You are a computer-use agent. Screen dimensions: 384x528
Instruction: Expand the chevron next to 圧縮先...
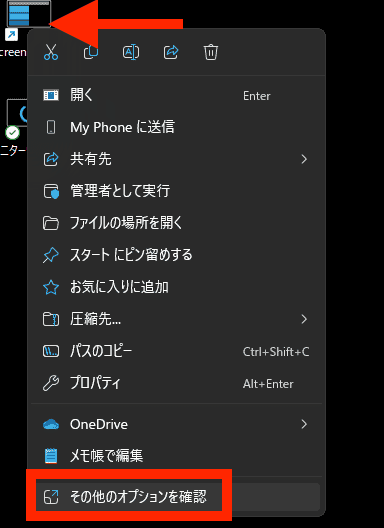point(304,319)
